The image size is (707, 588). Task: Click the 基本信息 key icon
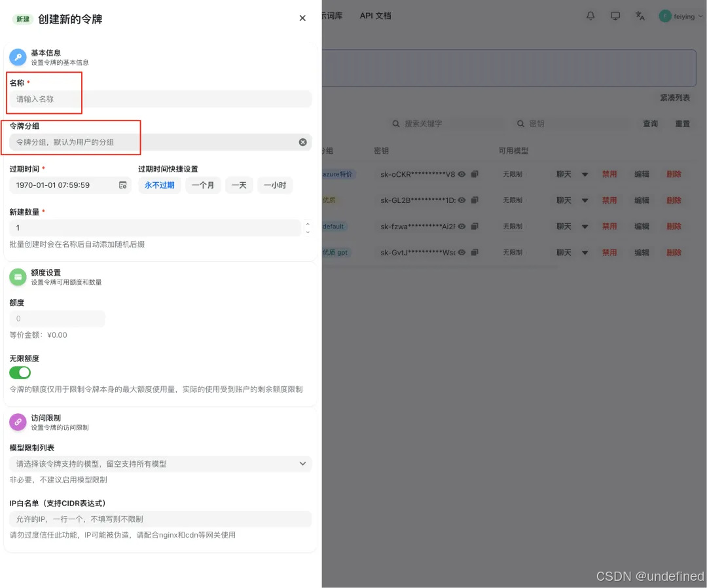(x=18, y=57)
